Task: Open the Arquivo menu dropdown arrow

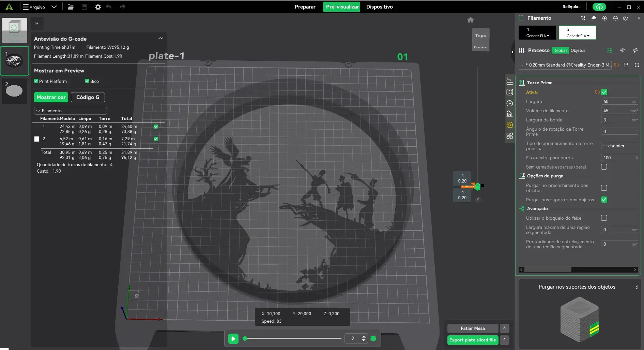Action: 54,7
